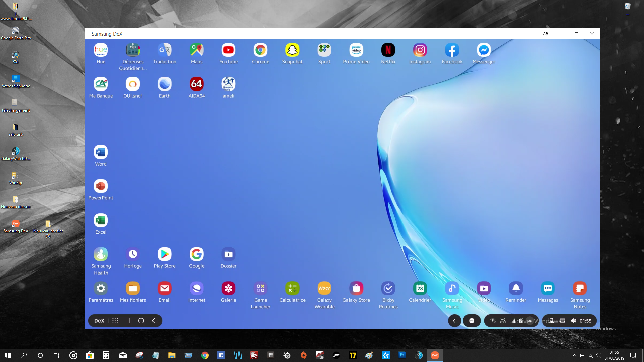Show hidden Windows system tray icons

click(574, 355)
